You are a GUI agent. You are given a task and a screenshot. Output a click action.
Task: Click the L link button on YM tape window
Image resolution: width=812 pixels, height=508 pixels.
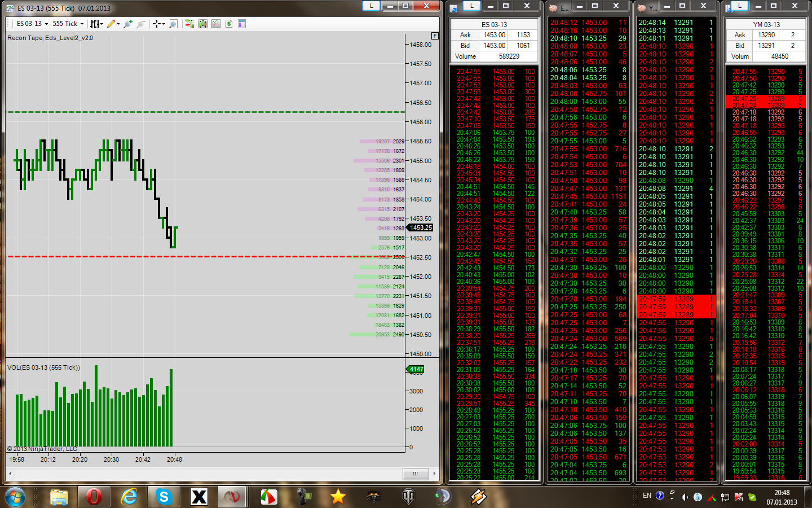(739, 6)
